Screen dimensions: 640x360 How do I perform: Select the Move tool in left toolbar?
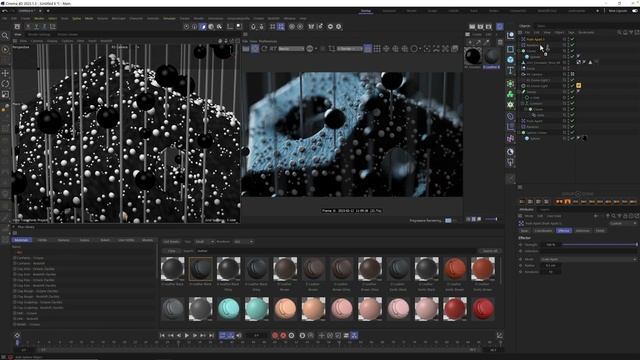click(5, 73)
